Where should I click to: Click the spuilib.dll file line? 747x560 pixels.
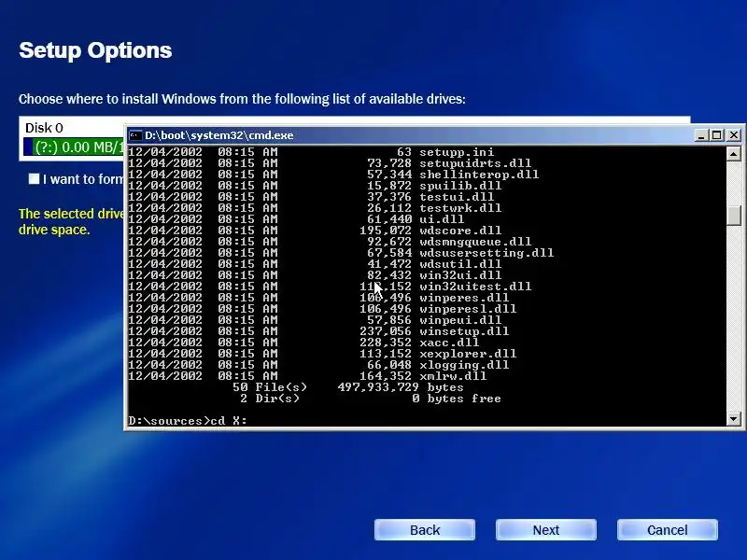point(315,186)
